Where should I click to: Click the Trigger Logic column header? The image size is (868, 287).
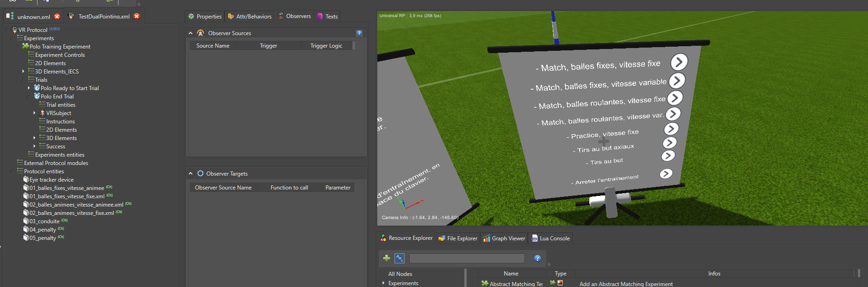(326, 46)
